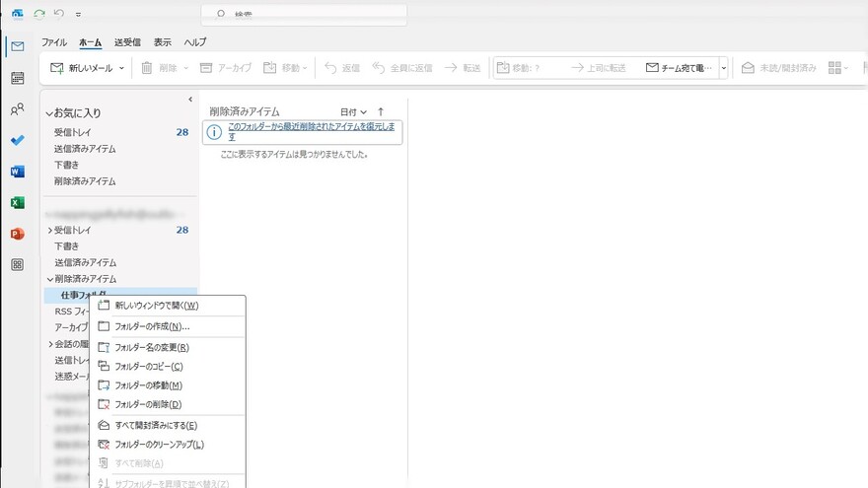The width and height of the screenshot is (868, 488).
Task: Click the undo arrow in the title bar
Action: click(58, 14)
